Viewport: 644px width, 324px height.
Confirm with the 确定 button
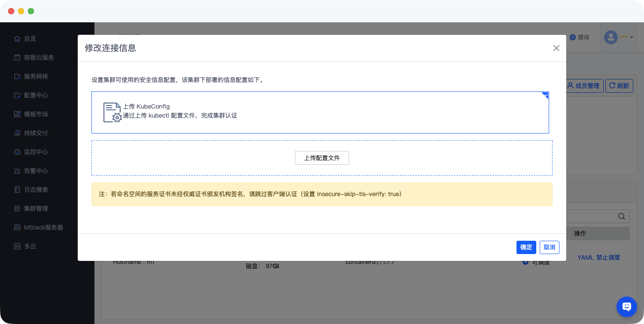click(x=526, y=247)
